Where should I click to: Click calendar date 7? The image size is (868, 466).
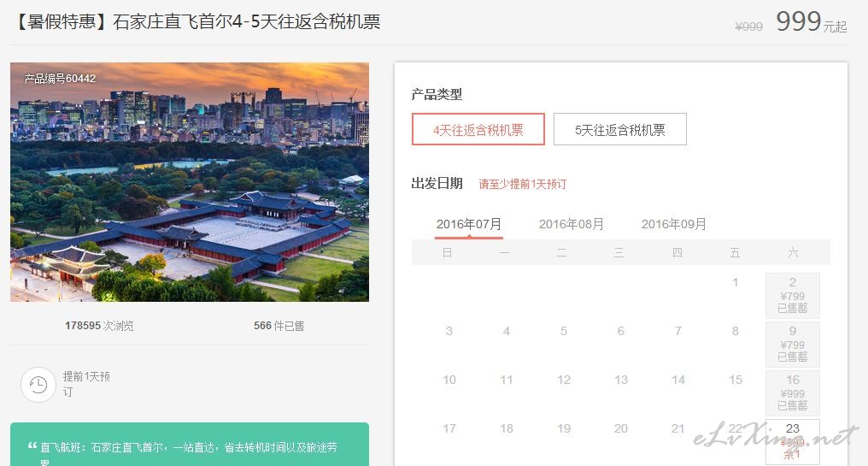tap(678, 332)
